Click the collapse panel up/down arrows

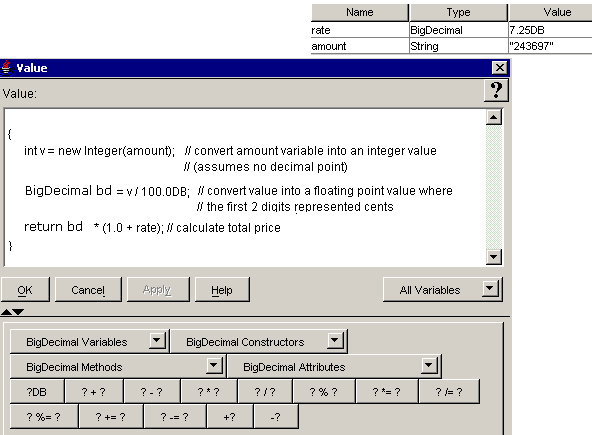(x=12, y=312)
